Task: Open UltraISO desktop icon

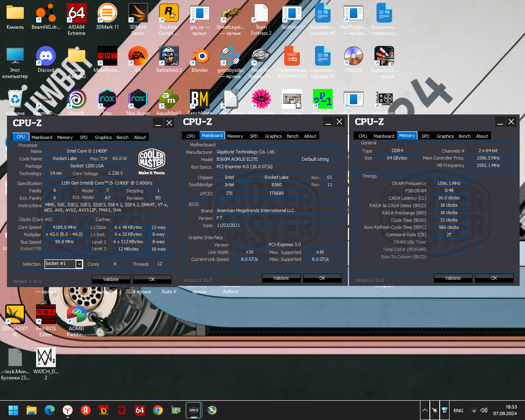Action: [354, 60]
